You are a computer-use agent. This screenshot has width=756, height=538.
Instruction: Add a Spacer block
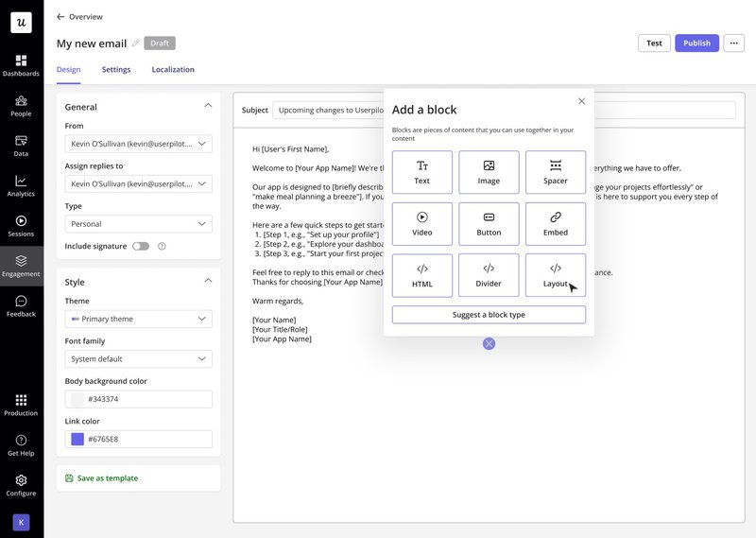click(556, 172)
